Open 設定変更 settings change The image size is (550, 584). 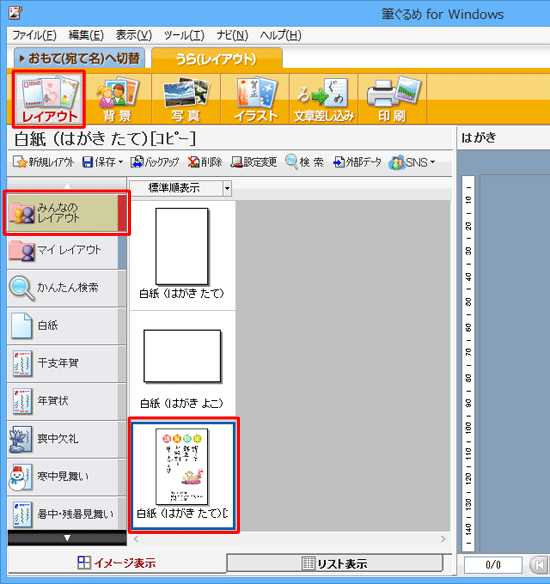point(254,162)
